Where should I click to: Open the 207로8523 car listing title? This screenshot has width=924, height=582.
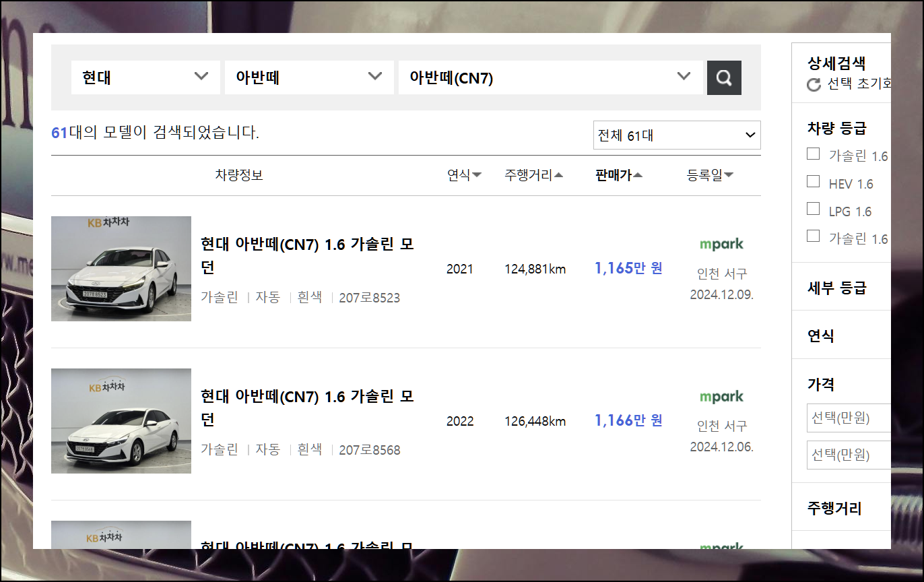click(x=307, y=256)
